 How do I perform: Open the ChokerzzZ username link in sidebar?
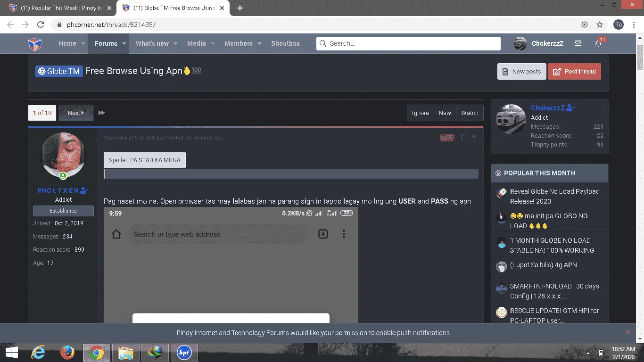547,108
